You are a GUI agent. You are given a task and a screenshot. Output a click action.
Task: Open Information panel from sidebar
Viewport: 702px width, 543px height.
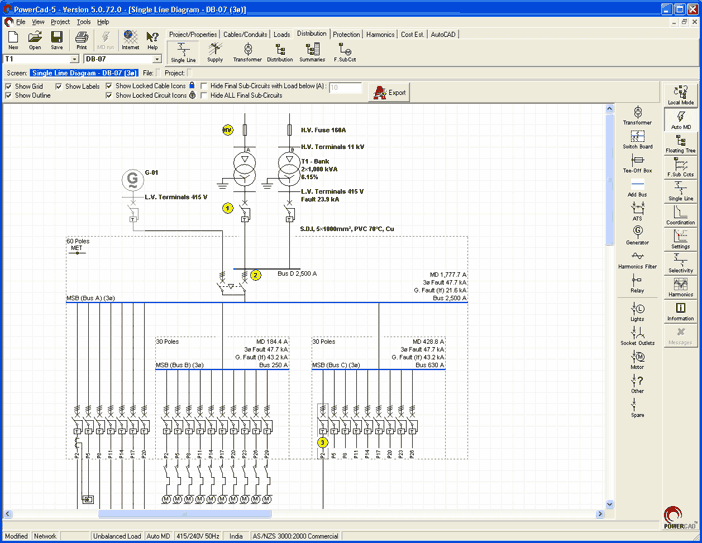(681, 312)
